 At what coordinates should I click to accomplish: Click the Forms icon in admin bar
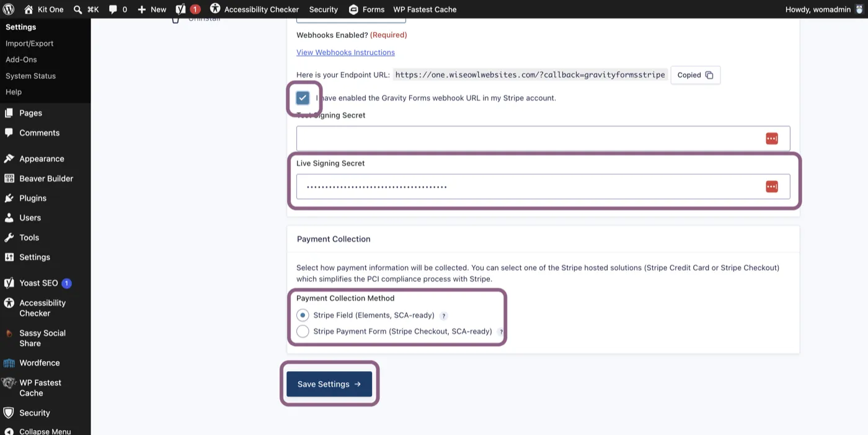(x=353, y=9)
